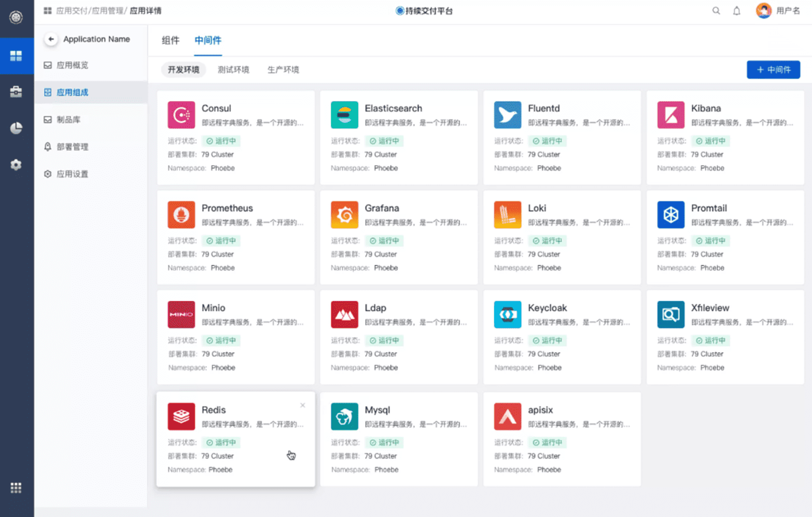Screen dimensions: 812x517
Task: Select the gear icon in left rail
Action: point(16,165)
